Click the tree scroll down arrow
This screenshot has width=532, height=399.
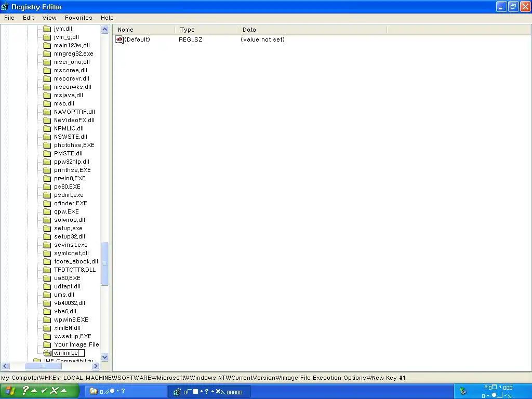[105, 357]
